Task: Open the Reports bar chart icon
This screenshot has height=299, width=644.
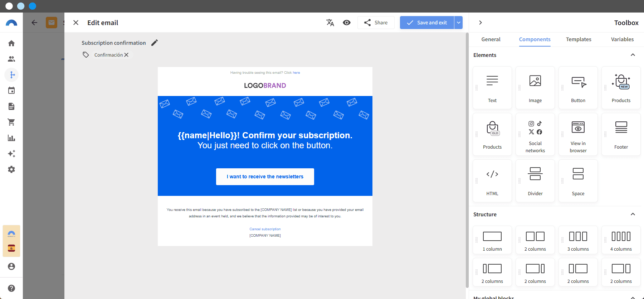Action: (11, 138)
